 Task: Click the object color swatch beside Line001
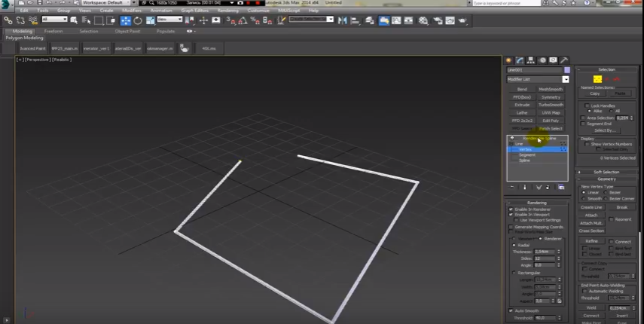coord(566,70)
